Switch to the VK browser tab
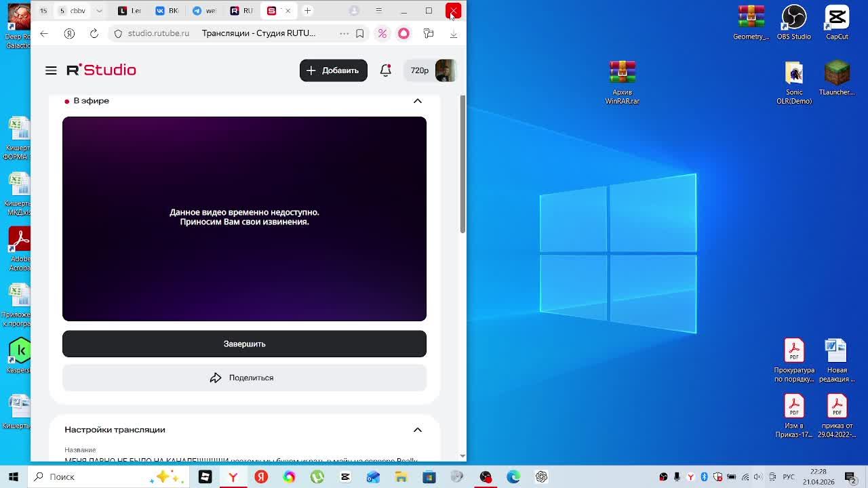 166,11
